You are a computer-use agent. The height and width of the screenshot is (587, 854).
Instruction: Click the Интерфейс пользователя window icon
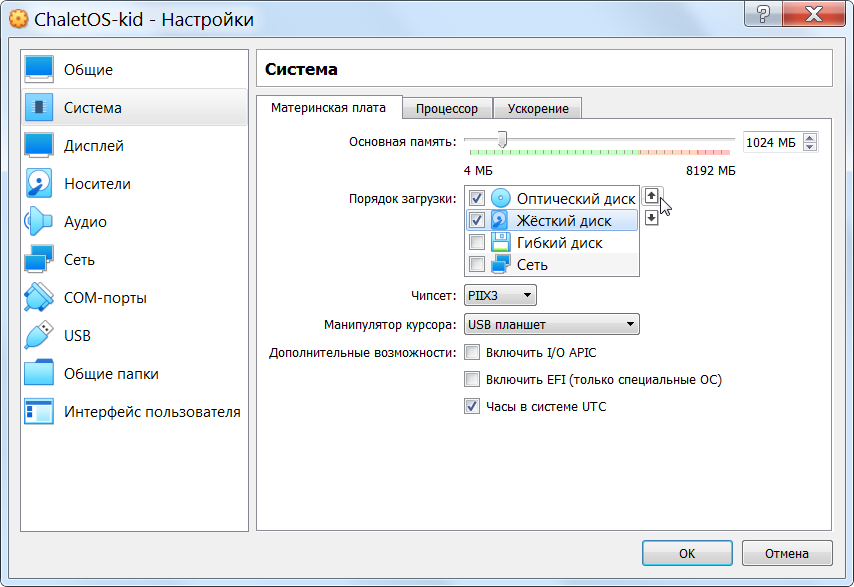(39, 412)
